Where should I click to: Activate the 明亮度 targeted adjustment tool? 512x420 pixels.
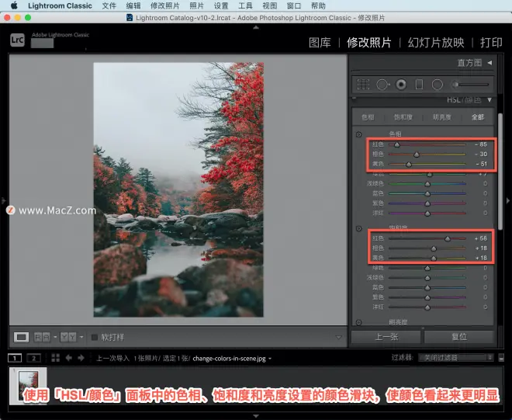click(x=359, y=322)
